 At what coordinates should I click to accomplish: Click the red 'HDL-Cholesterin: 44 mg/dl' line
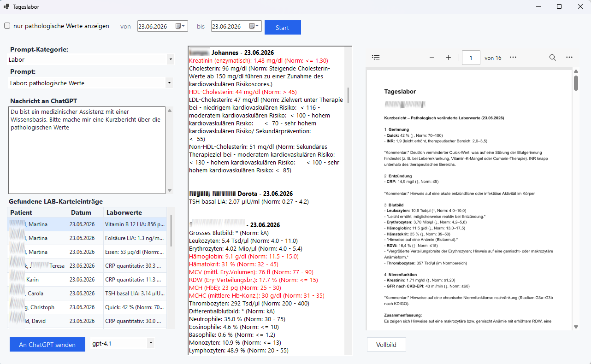(243, 92)
